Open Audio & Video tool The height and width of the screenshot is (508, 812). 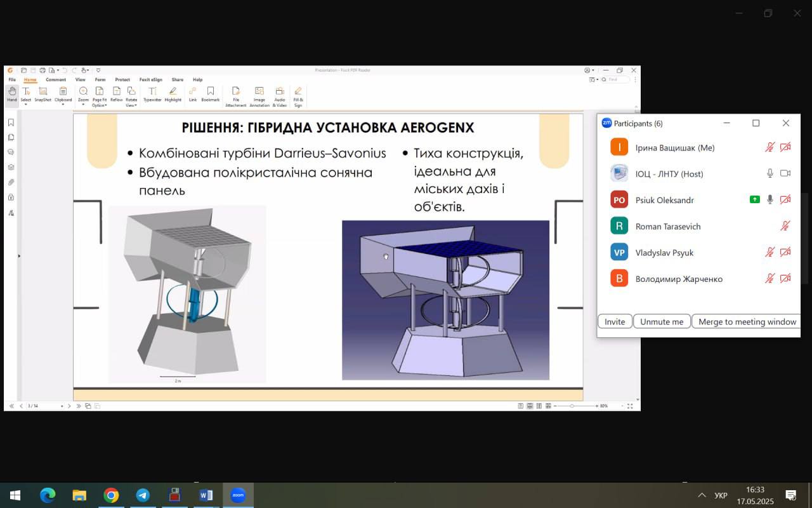pyautogui.click(x=280, y=97)
